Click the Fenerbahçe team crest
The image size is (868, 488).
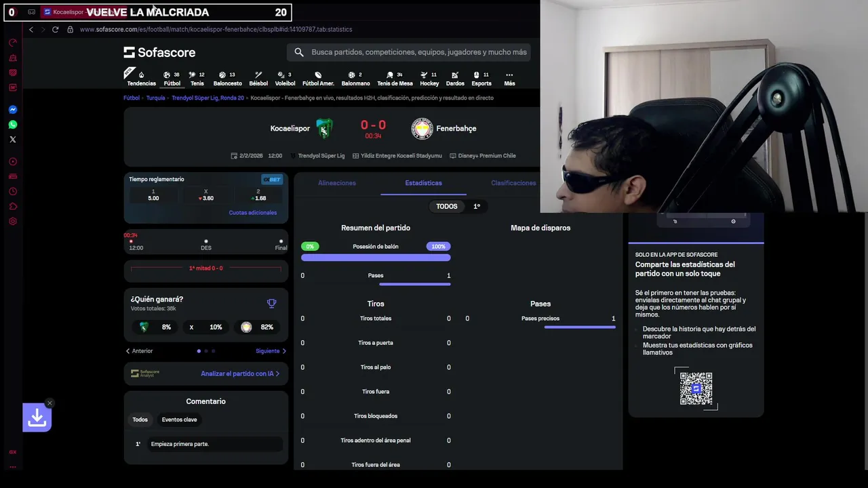click(x=422, y=128)
